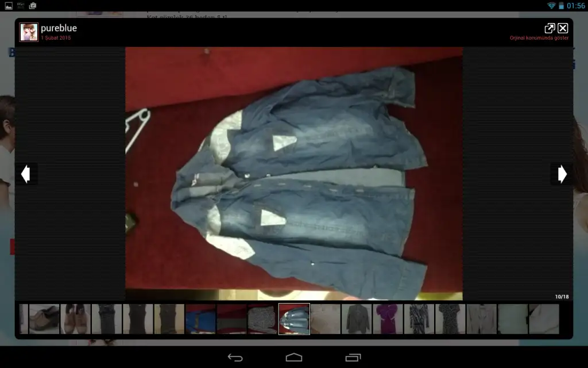This screenshot has height=368, width=588.
Task: Open pureblue's profile avatar
Action: tap(29, 32)
